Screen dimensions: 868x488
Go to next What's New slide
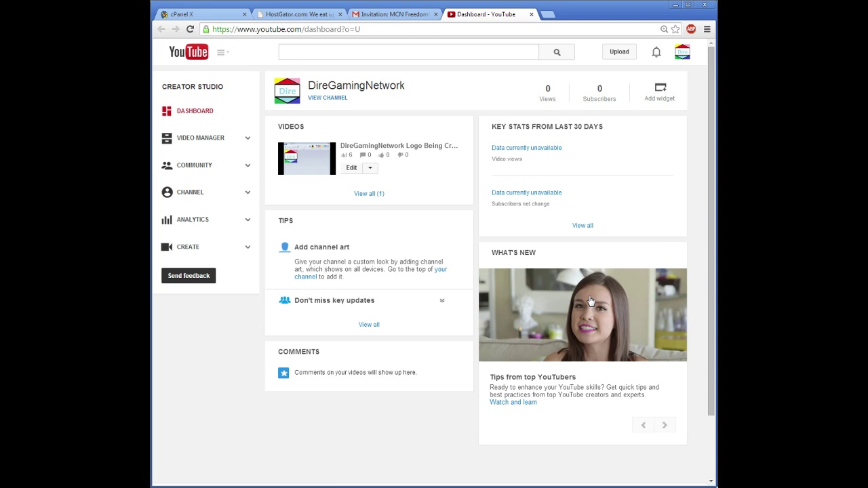pyautogui.click(x=665, y=425)
